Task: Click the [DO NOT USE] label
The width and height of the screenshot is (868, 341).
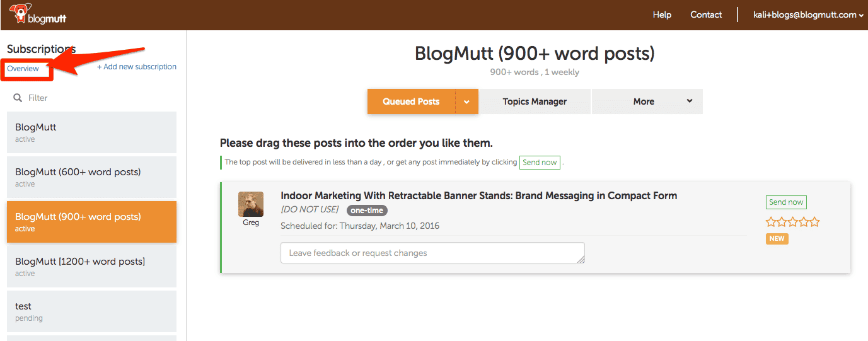Action: point(310,210)
